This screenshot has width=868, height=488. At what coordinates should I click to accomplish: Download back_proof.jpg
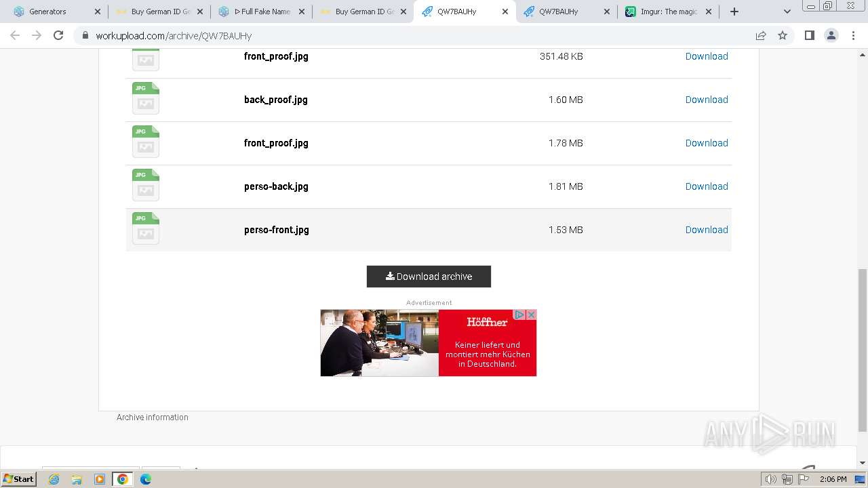pos(707,100)
